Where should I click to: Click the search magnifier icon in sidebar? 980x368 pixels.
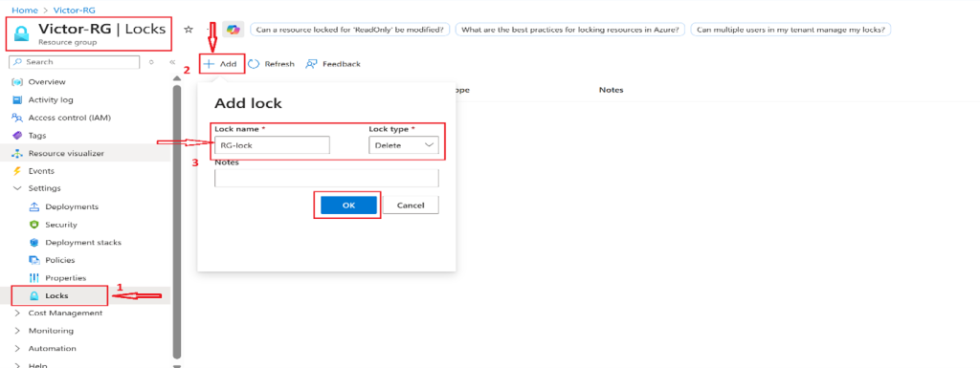[18, 62]
